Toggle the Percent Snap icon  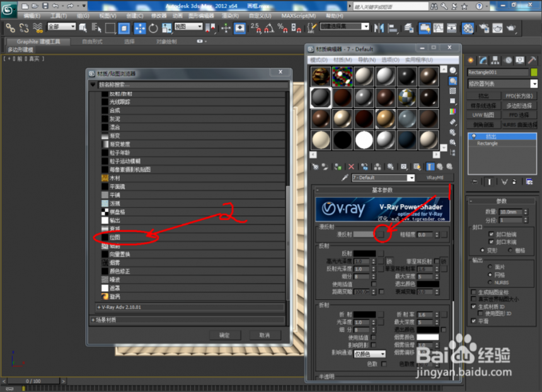point(282,28)
